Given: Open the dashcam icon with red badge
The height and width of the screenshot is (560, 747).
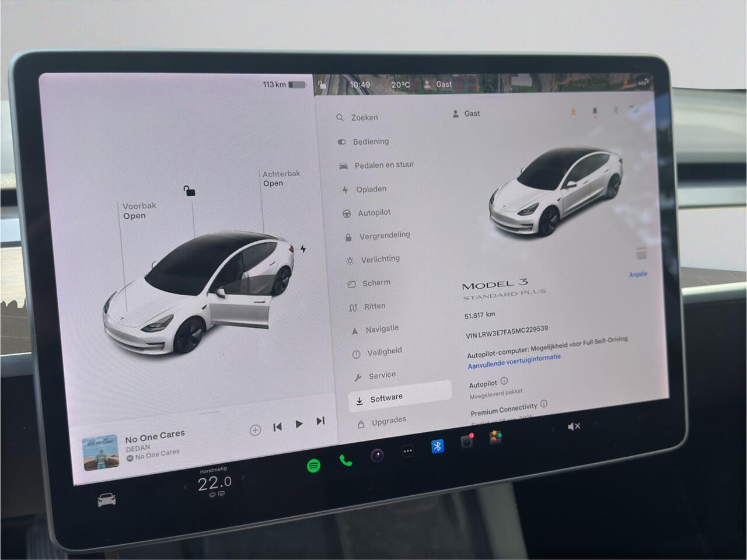Looking at the screenshot, I should coord(467,442).
